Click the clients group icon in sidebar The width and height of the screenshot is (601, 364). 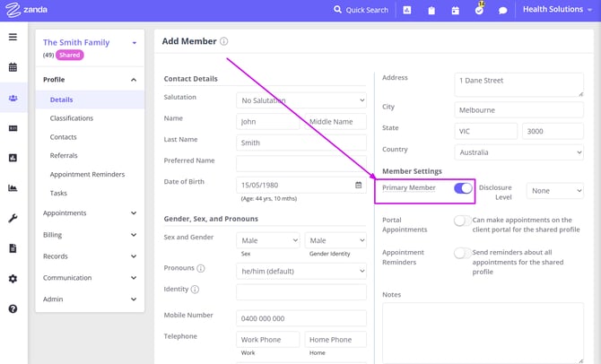pyautogui.click(x=13, y=99)
